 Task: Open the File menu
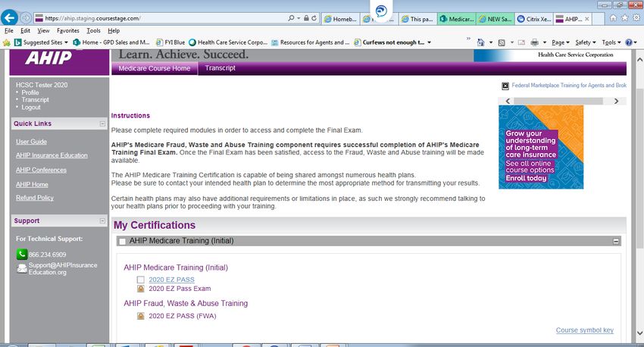8,30
